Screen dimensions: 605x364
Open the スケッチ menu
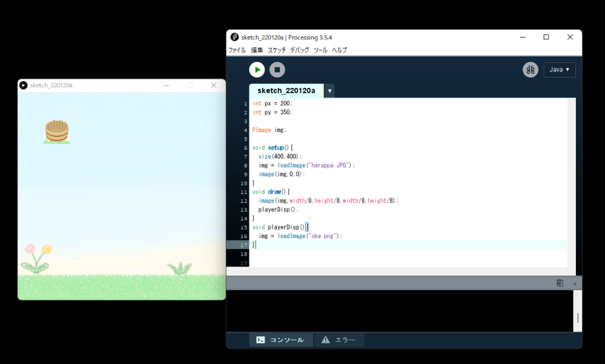(x=277, y=50)
